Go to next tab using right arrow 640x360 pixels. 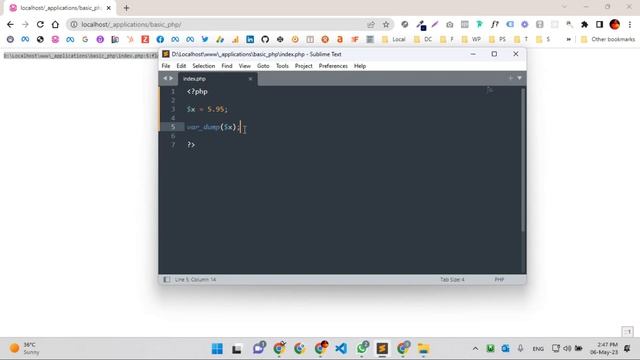[171, 78]
